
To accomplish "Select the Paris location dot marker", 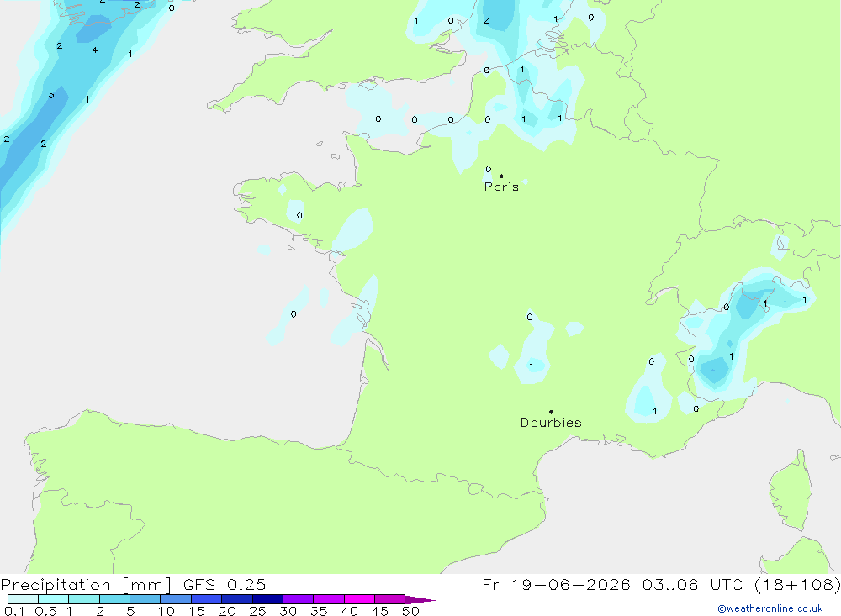I will click(501, 176).
